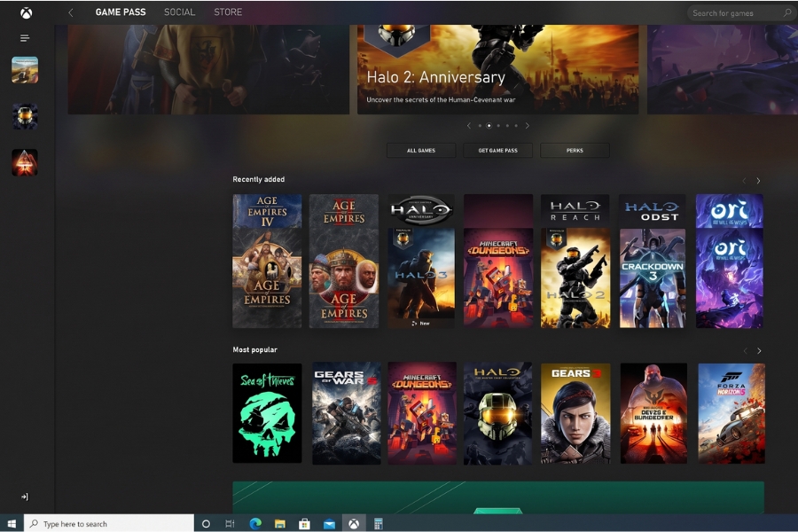The width and height of the screenshot is (798, 532).
Task: Open the Mail app from taskbar
Action: (329, 523)
